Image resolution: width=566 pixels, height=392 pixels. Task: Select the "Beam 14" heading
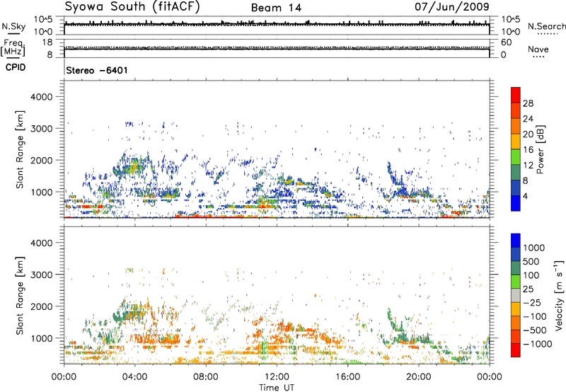click(x=276, y=8)
